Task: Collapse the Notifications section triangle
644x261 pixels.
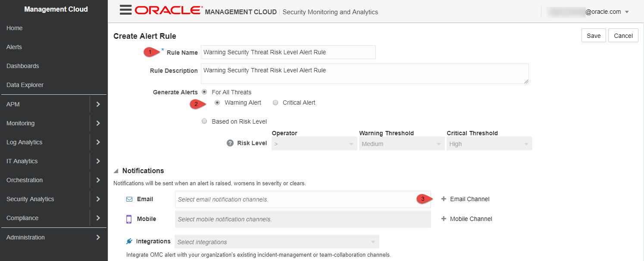Action: pyautogui.click(x=116, y=171)
